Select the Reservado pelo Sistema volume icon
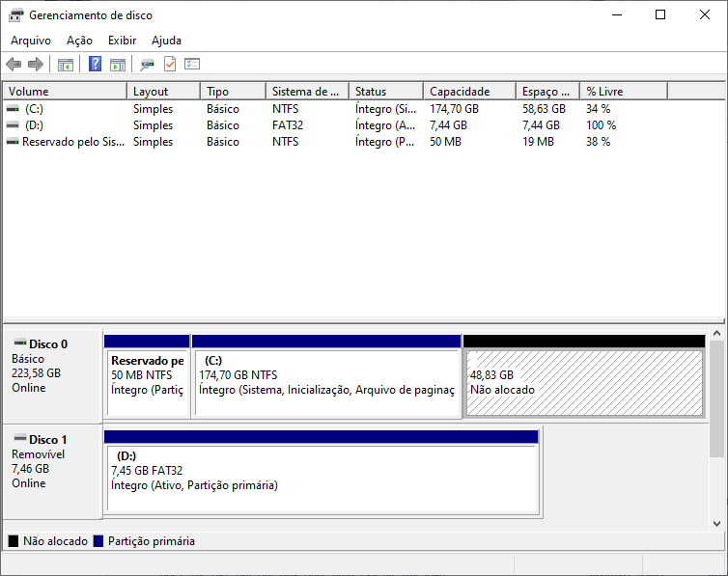The width and height of the screenshot is (728, 576). pos(13,142)
